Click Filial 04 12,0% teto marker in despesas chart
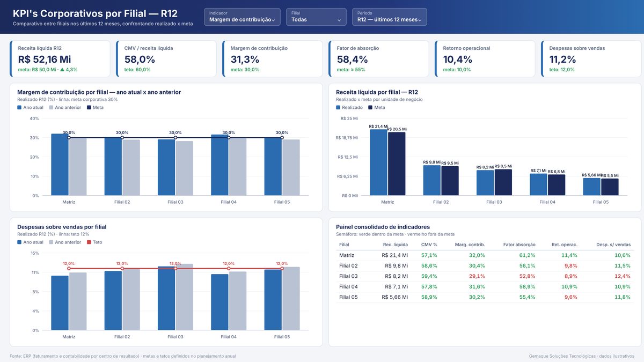The image size is (644, 362). click(x=229, y=268)
